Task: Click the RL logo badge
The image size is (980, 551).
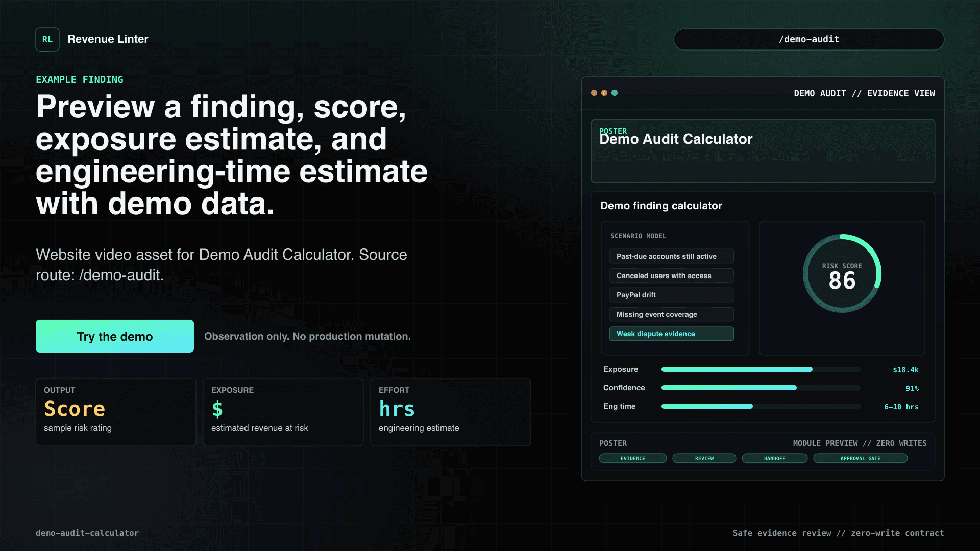Action: coord(47,39)
